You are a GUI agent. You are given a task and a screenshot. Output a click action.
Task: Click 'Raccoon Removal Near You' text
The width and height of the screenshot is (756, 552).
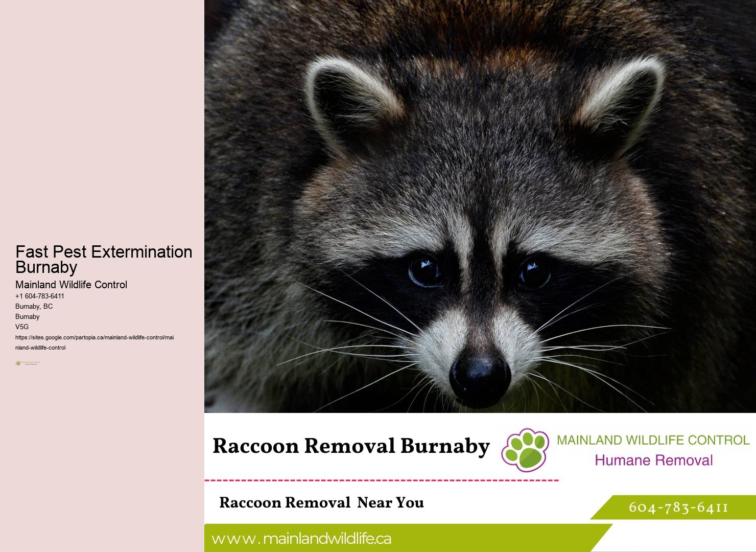point(321,502)
